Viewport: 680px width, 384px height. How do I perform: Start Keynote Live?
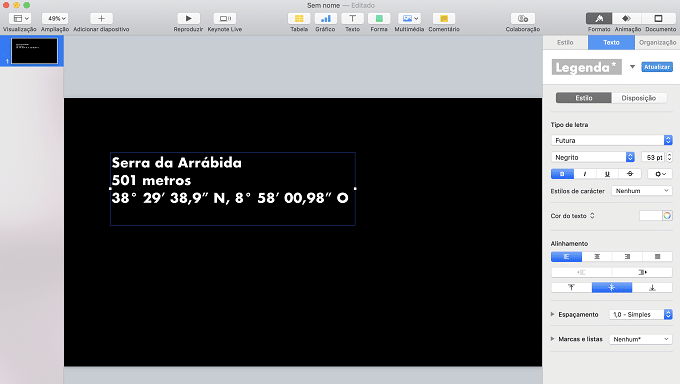225,19
